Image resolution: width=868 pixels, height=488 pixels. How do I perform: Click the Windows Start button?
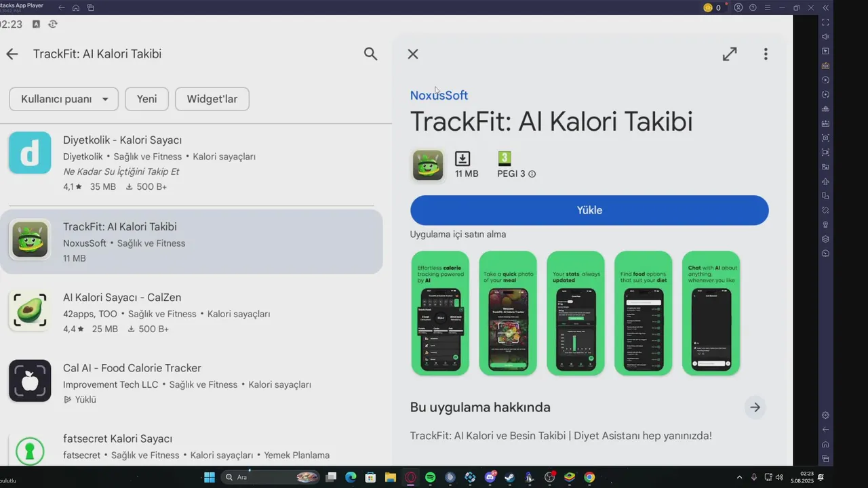point(210,477)
